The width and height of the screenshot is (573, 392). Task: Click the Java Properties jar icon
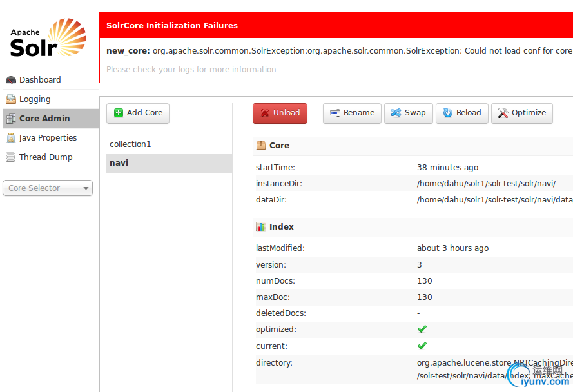pos(11,138)
